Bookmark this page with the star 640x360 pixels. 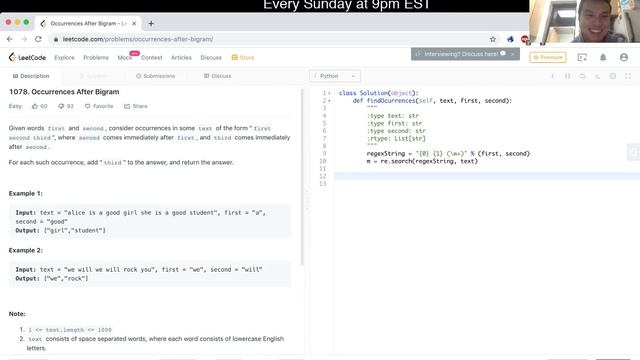(493, 39)
